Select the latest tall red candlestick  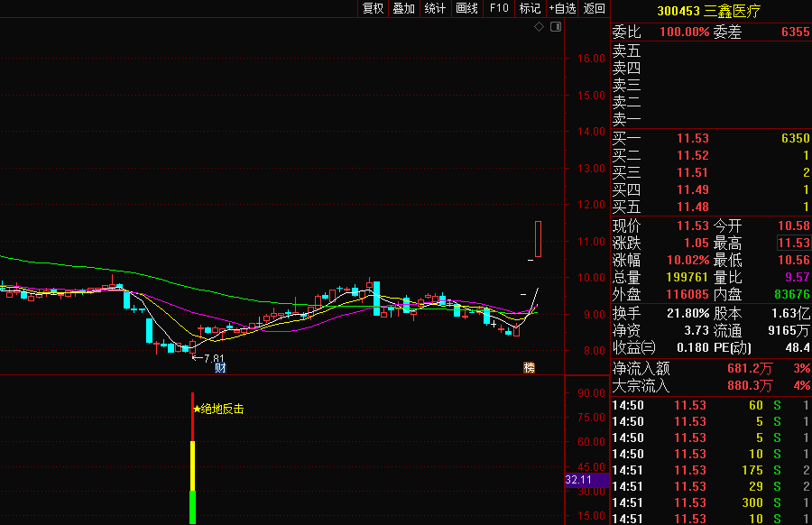click(538, 239)
